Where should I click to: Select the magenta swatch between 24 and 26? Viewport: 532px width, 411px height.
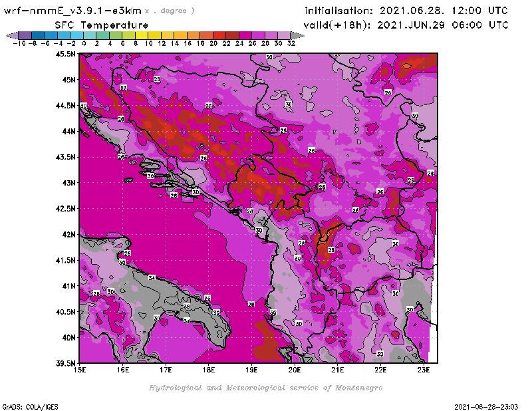coord(245,36)
